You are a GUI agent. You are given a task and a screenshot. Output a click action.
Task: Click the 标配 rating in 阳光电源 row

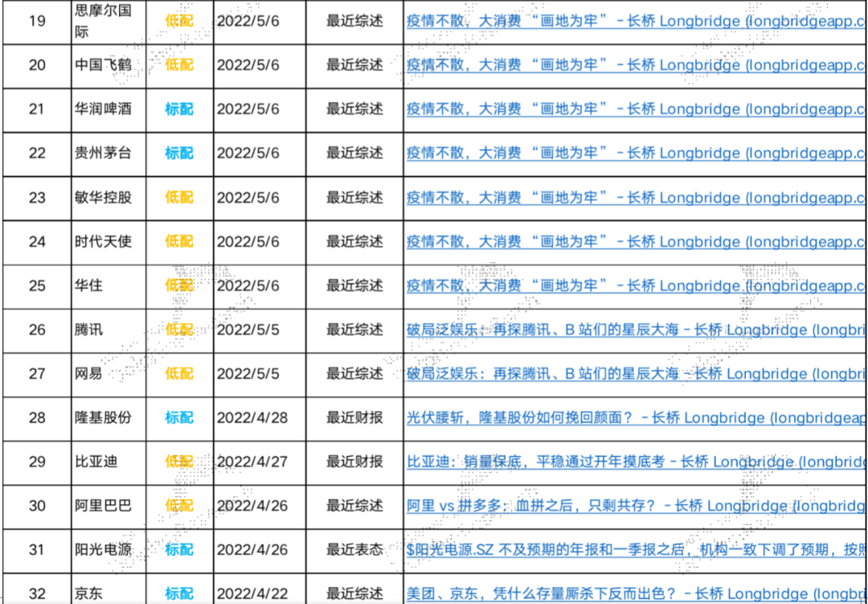pyautogui.click(x=179, y=550)
